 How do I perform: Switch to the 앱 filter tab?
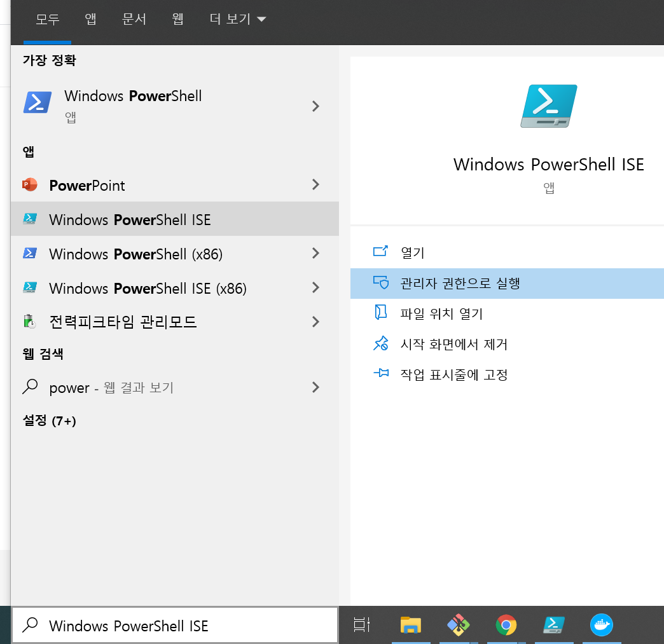pos(90,19)
